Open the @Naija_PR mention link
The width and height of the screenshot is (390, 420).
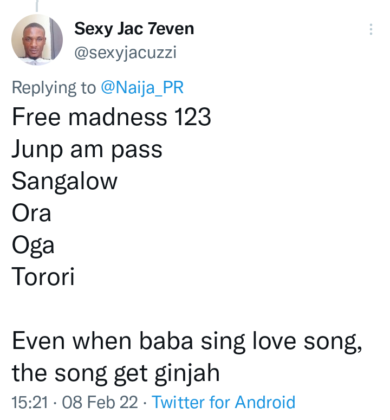point(142,88)
